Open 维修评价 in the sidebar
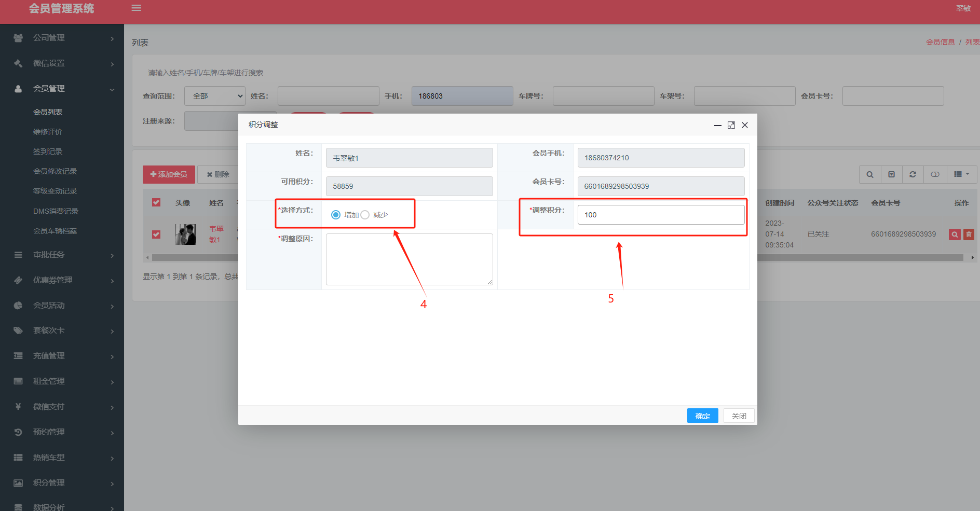 tap(48, 132)
